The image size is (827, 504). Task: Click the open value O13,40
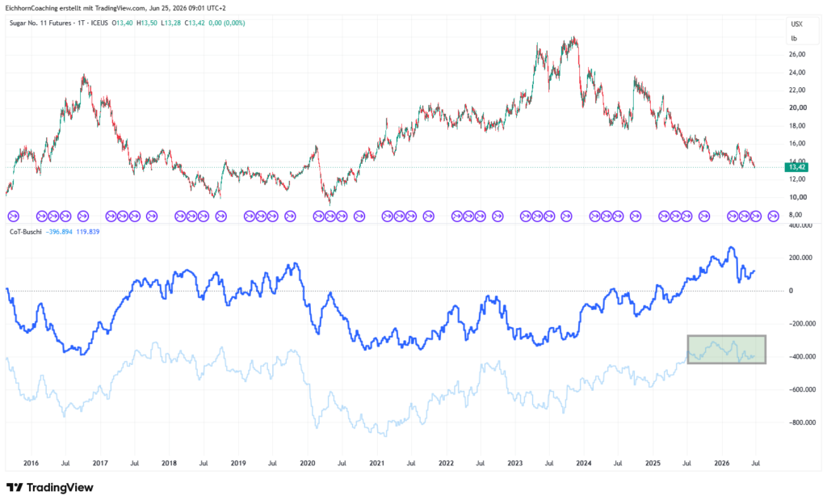[x=123, y=23]
